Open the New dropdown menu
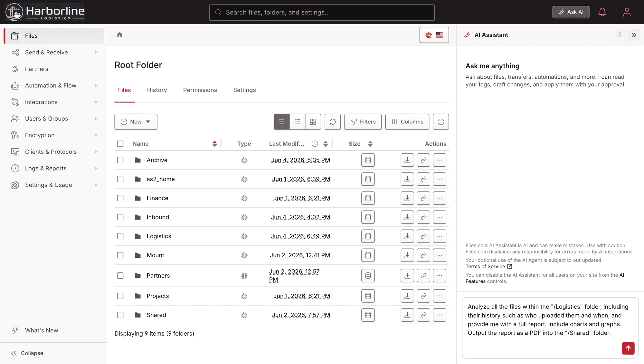The height and width of the screenshot is (364, 644). point(136,122)
